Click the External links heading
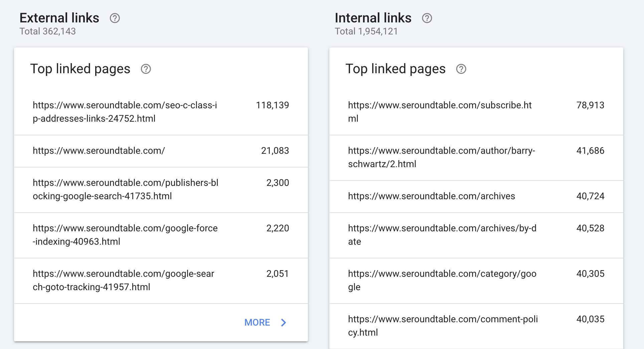The height and width of the screenshot is (349, 644). point(59,18)
